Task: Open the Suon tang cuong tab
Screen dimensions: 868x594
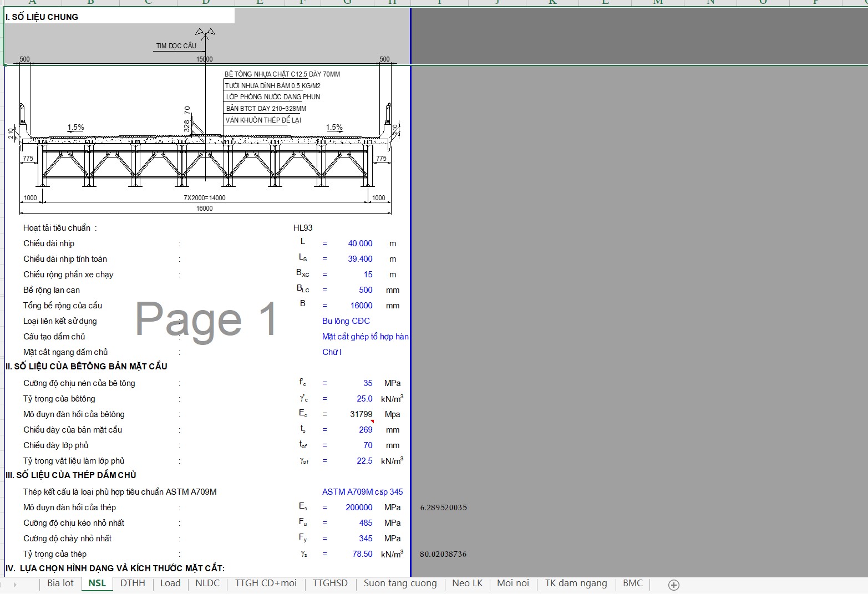Action: [x=400, y=583]
